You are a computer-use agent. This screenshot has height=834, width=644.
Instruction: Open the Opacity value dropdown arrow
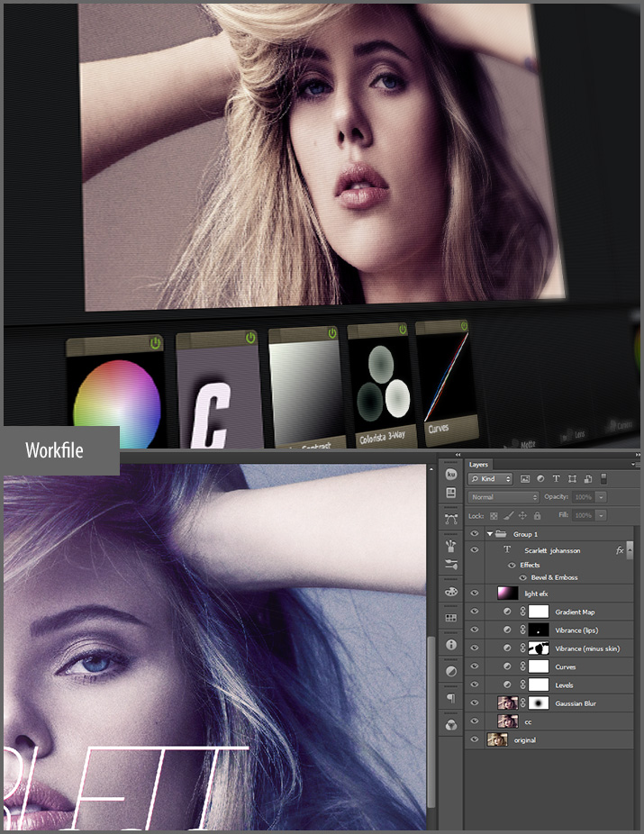[601, 497]
